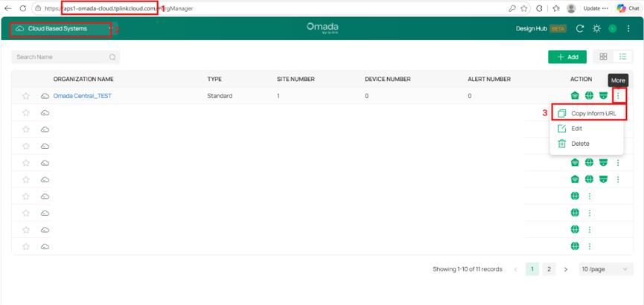The image size is (644, 305).
Task: Open the More dots in the last table row
Action: click(x=590, y=246)
